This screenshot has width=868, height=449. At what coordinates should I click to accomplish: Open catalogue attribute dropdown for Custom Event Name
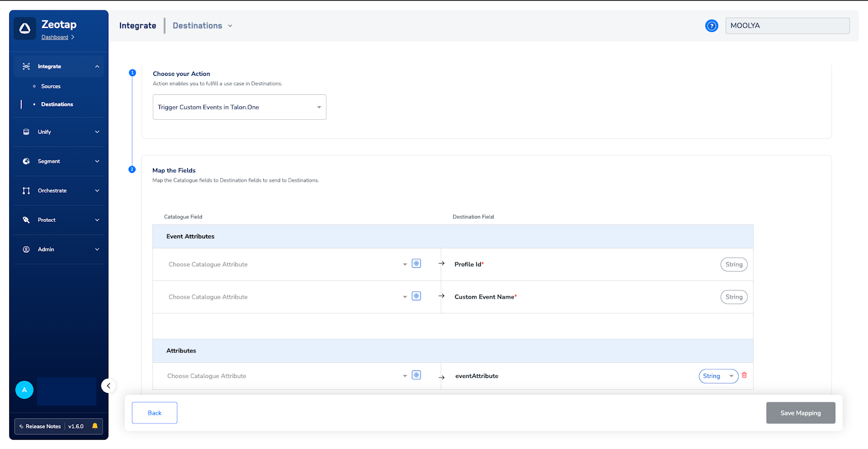point(287,297)
